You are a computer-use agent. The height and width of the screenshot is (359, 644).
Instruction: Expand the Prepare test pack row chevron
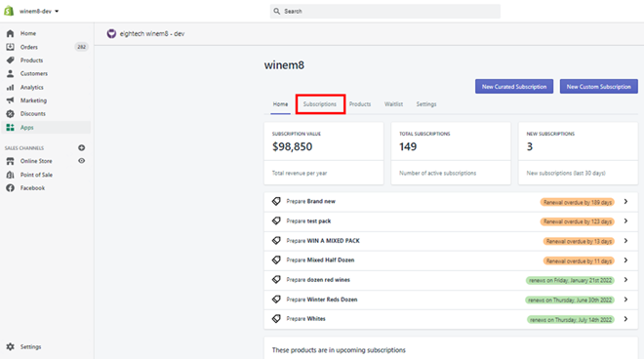coord(625,221)
